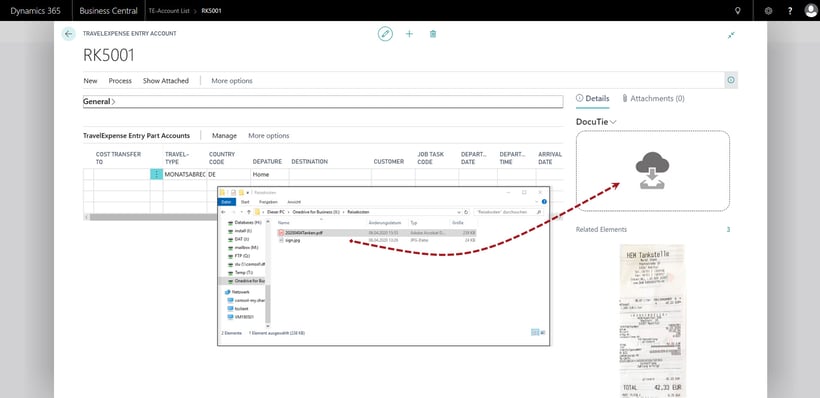Toggle the FactBox info pane icon
Viewport: 820px width, 398px height.
click(731, 80)
